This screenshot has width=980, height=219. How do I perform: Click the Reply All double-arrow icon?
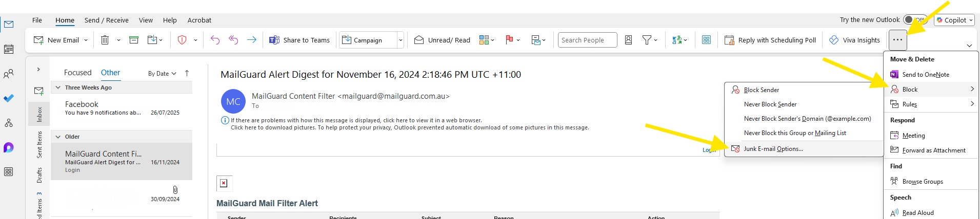tap(233, 40)
